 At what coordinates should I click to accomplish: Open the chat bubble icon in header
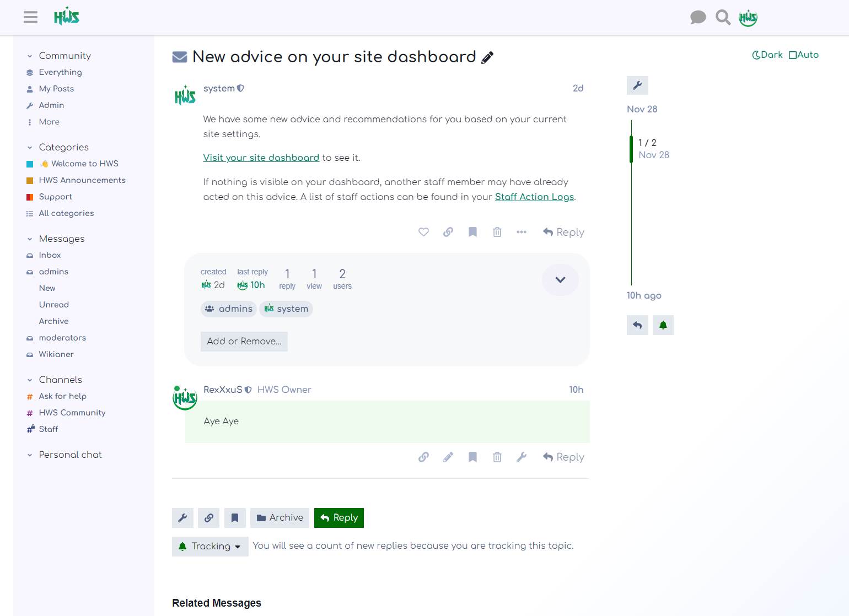(x=698, y=18)
